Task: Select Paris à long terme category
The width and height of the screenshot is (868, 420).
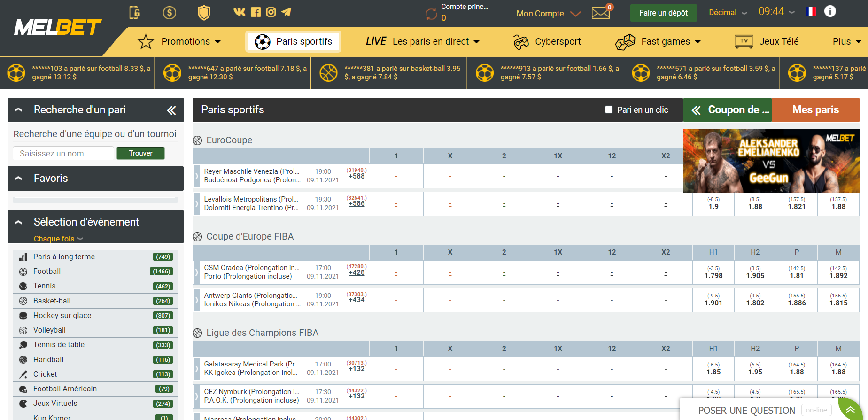Action: click(95, 257)
